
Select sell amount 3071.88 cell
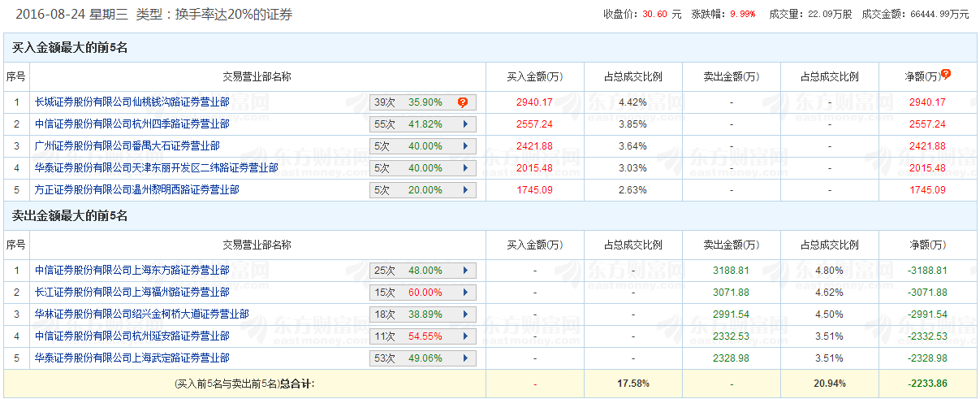click(731, 293)
